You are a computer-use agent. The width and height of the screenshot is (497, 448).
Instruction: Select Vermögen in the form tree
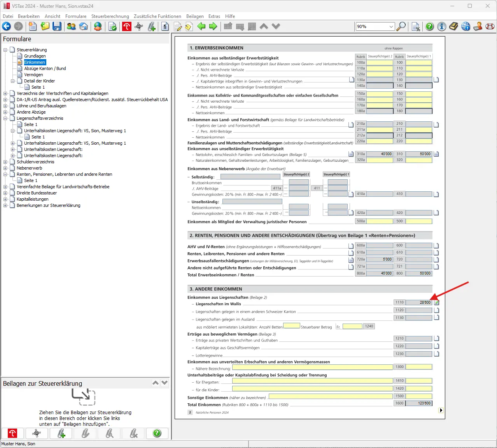[x=33, y=75]
